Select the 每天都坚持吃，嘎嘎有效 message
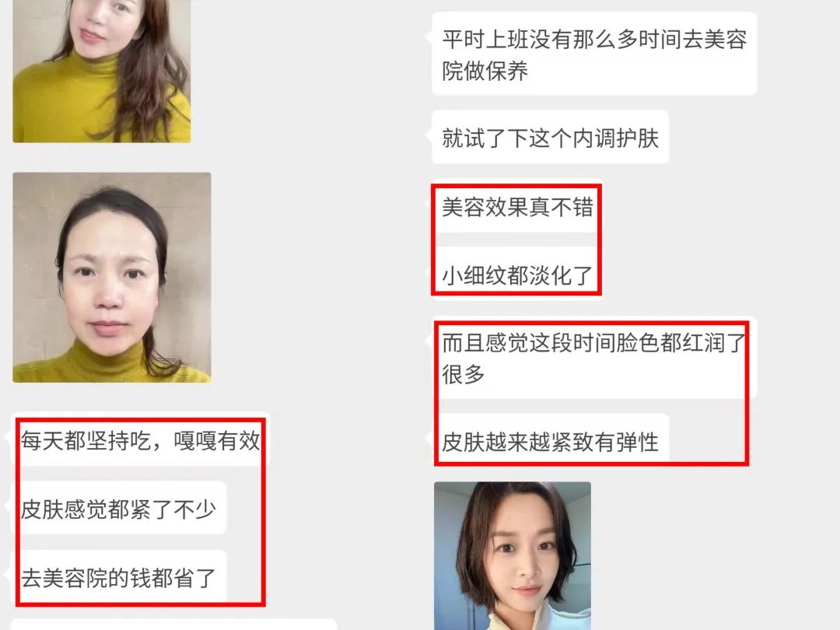The height and width of the screenshot is (630, 840). (x=140, y=439)
